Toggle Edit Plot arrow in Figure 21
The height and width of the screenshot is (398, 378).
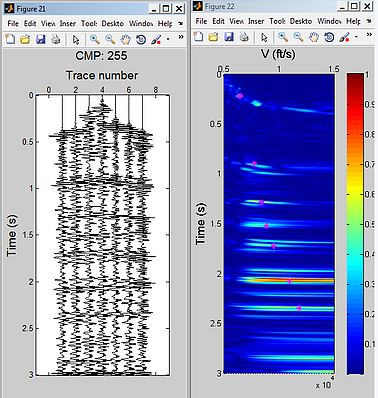pos(76,40)
